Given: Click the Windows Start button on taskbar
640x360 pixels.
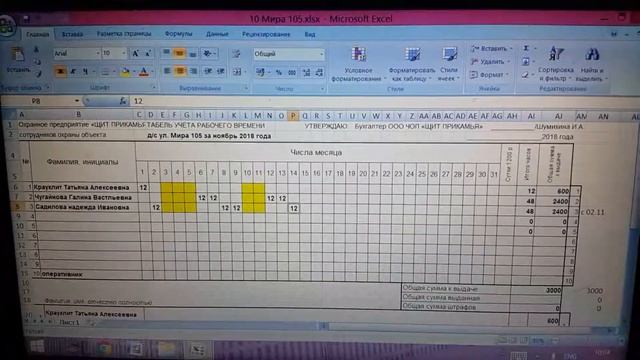Looking at the screenshot, I should coord(37,347).
